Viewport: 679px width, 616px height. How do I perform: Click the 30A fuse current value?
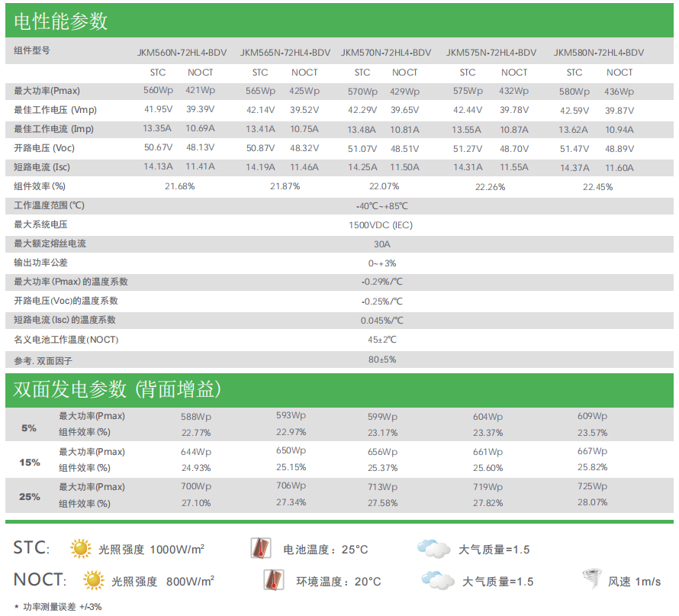point(382,244)
